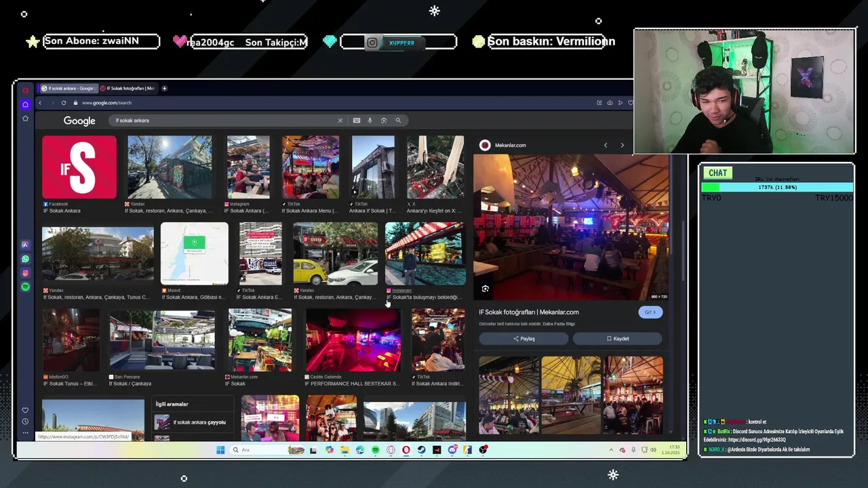Switch to the 'if sokak ankara - Google' tab
868x488 pixels.
click(x=68, y=88)
